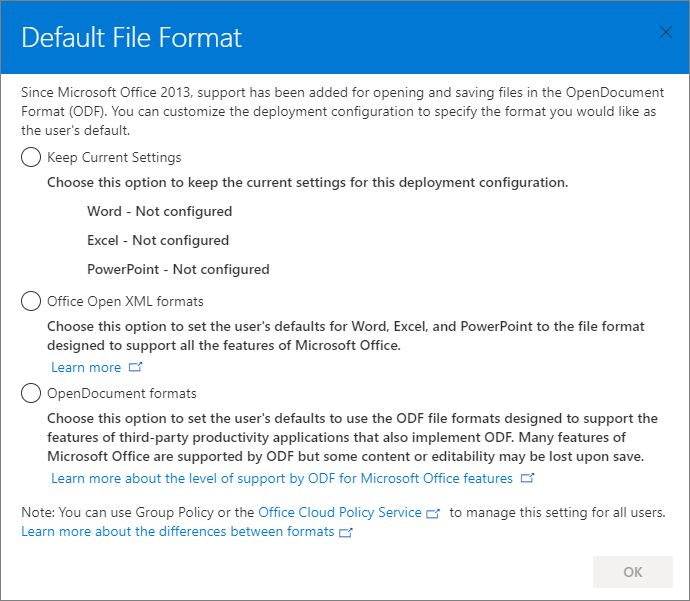Click external icon after Office Cloud Policy Service
The image size is (690, 601).
[x=433, y=513]
